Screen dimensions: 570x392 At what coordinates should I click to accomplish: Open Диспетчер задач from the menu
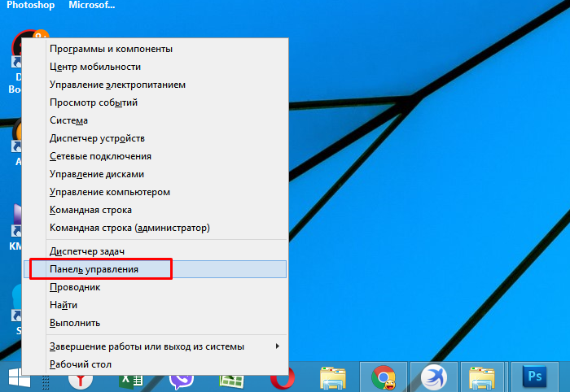click(x=86, y=251)
